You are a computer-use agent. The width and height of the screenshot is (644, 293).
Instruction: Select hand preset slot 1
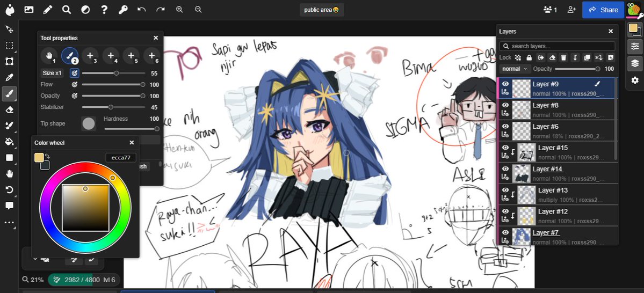(x=49, y=55)
